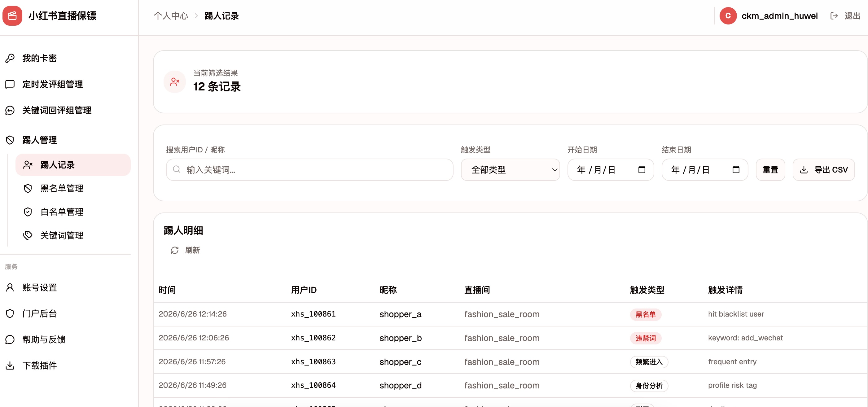Viewport: 868px width, 407px height.
Task: Click the key icon beside 我的卡密
Action: pyautogui.click(x=10, y=58)
